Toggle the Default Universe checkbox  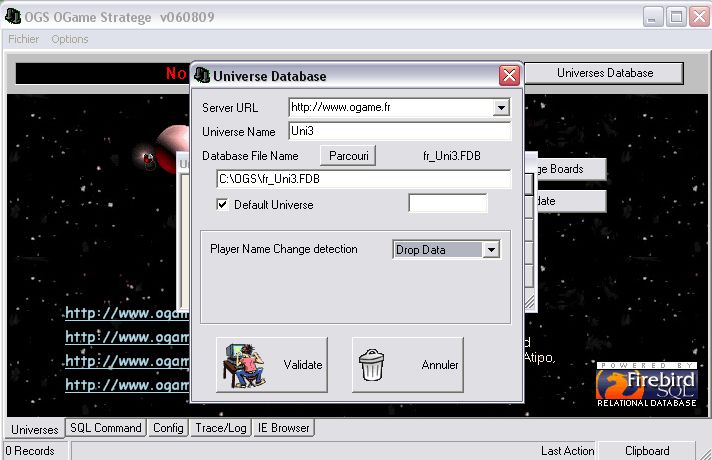[x=223, y=205]
